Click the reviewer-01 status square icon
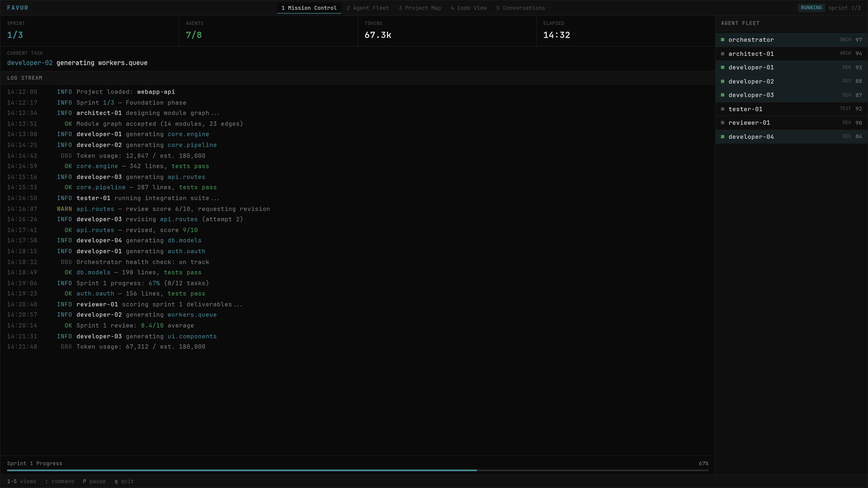868x488 pixels. click(723, 123)
